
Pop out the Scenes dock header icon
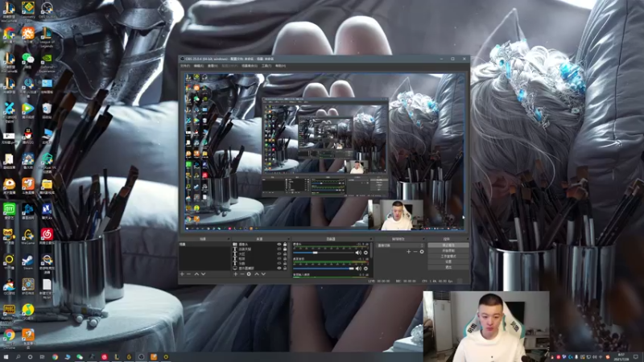click(229, 239)
